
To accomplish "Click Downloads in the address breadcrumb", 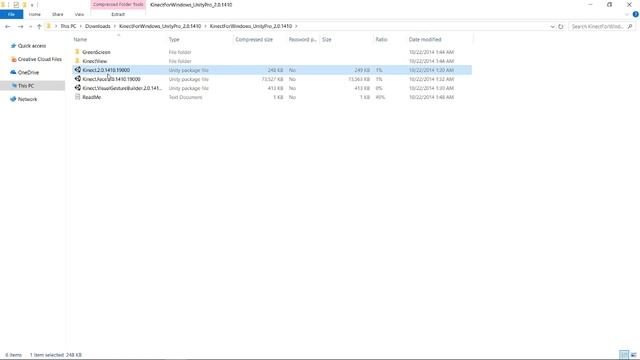I will click(x=98, y=26).
